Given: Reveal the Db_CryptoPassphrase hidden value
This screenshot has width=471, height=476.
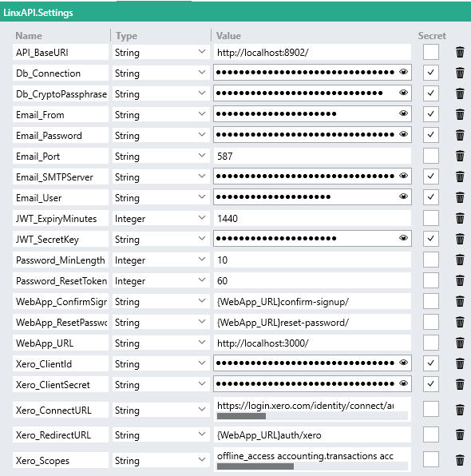Looking at the screenshot, I should [x=403, y=93].
